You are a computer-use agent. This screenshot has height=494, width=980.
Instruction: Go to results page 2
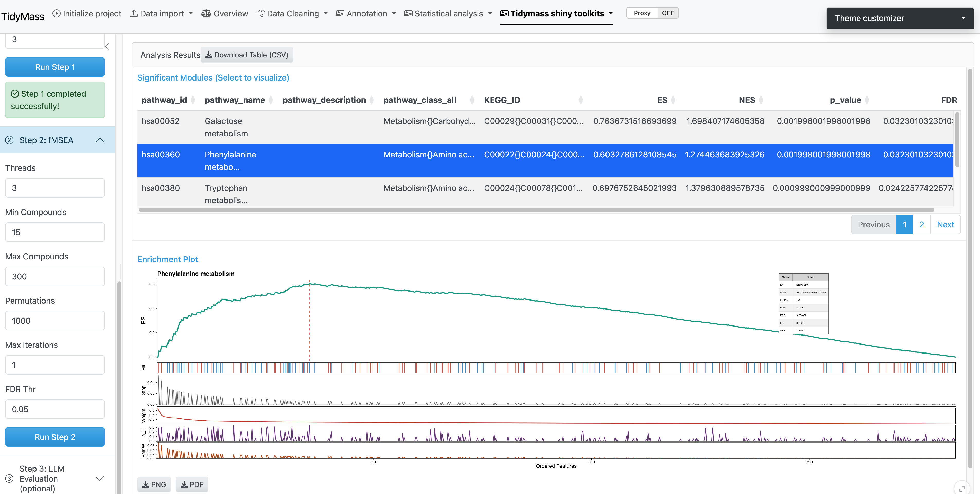coord(921,225)
